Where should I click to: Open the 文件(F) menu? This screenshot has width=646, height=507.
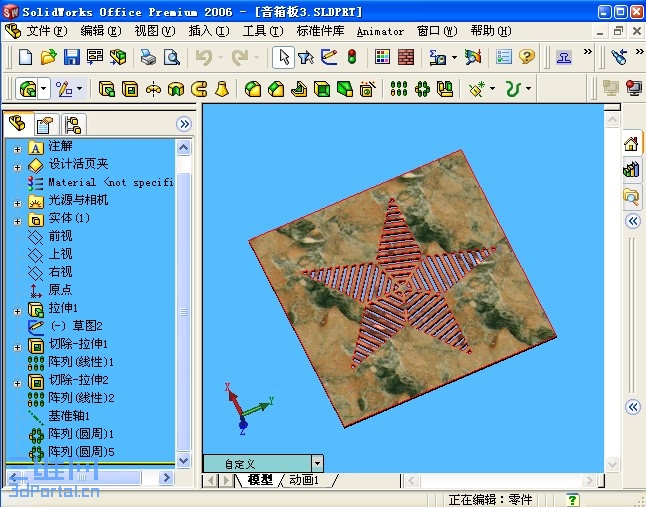click(x=47, y=31)
